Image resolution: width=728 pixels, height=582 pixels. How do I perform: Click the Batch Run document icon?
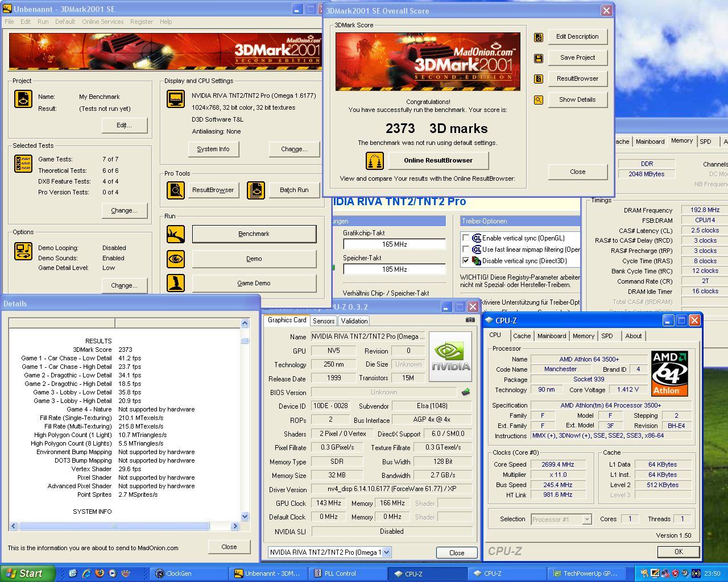[x=256, y=190]
